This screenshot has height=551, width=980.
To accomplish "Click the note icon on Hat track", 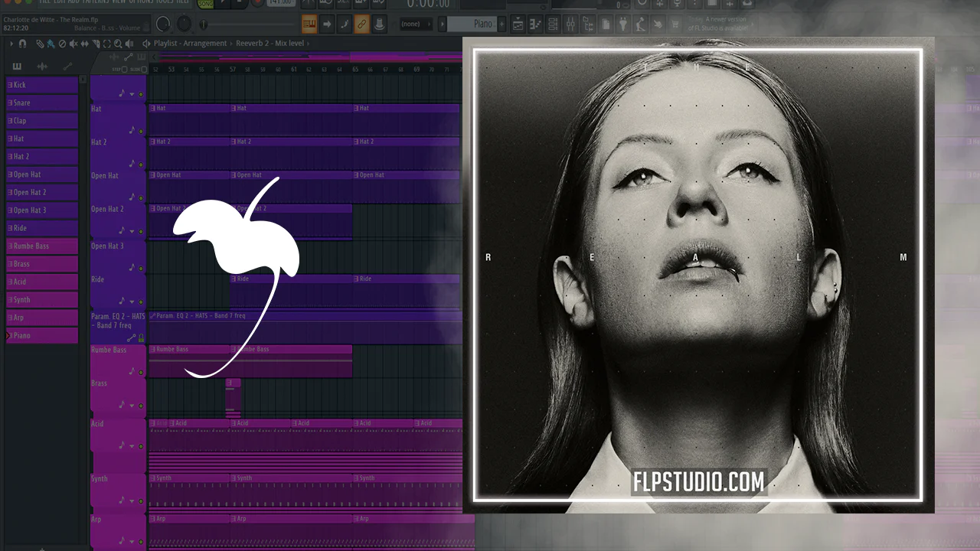I will tap(132, 129).
